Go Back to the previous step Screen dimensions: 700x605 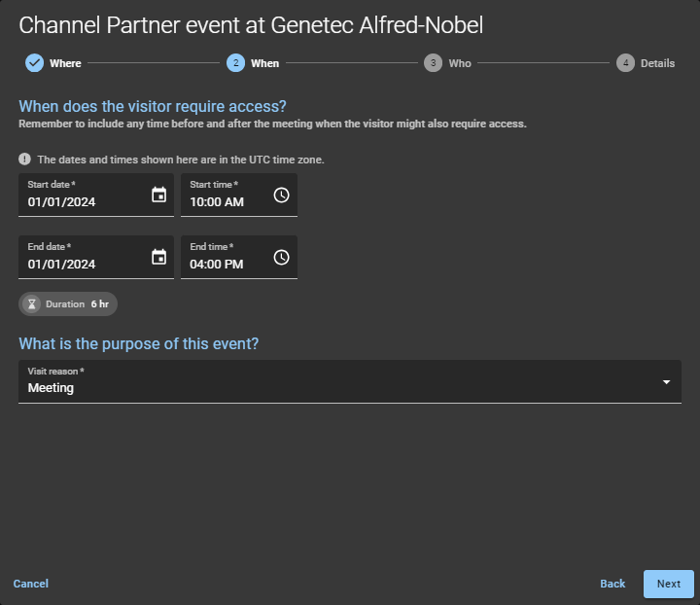pos(612,584)
